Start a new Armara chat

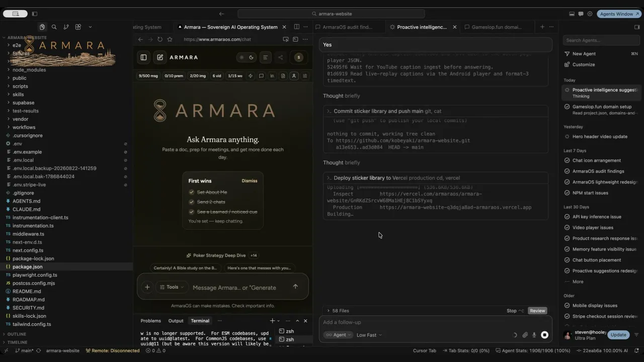(x=160, y=57)
